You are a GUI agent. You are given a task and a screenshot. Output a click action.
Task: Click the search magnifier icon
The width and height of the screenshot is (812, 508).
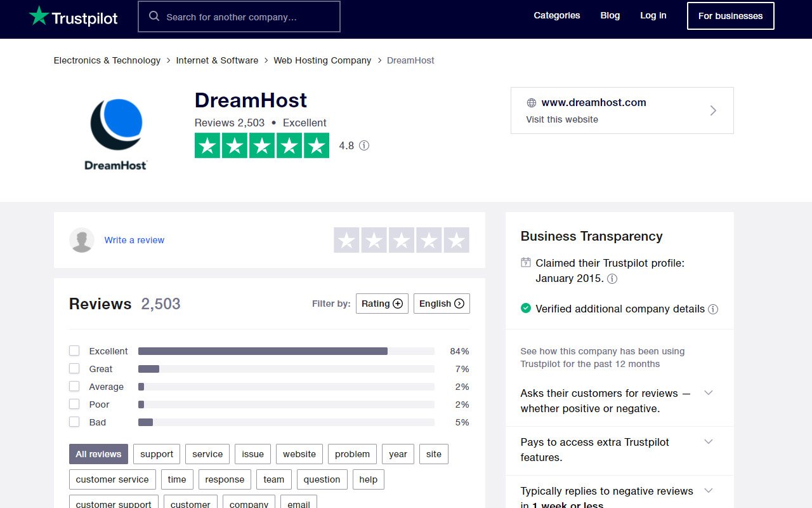point(154,17)
